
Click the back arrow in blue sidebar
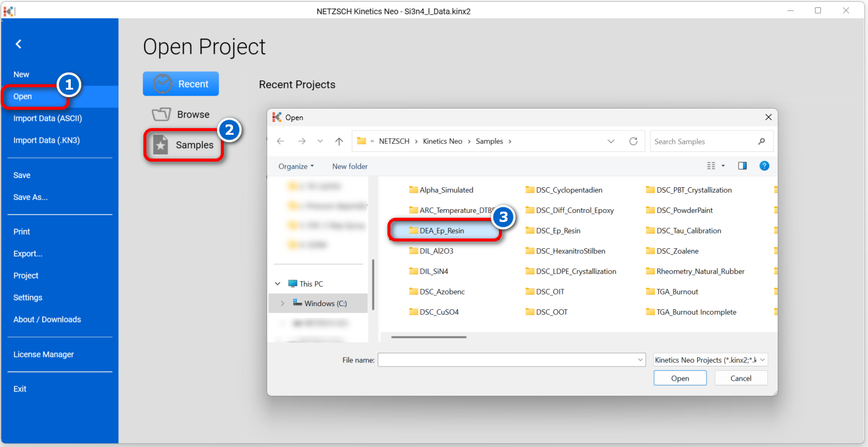[x=18, y=44]
